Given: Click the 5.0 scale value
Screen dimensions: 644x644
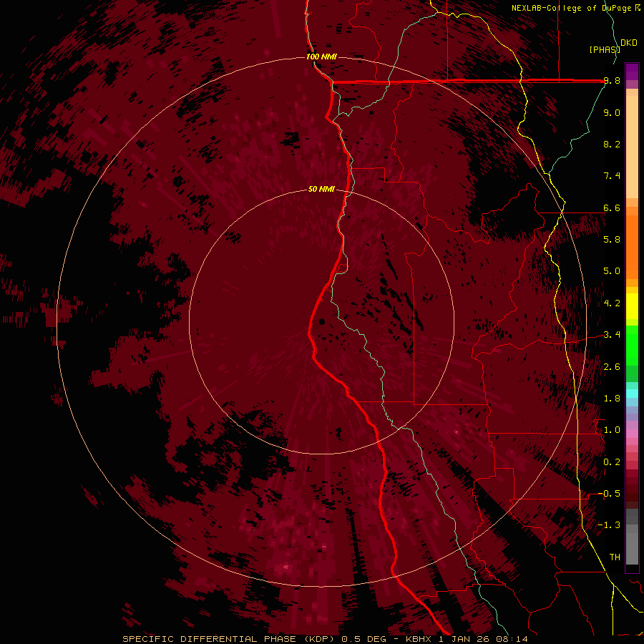Looking at the screenshot, I should click(x=612, y=271).
